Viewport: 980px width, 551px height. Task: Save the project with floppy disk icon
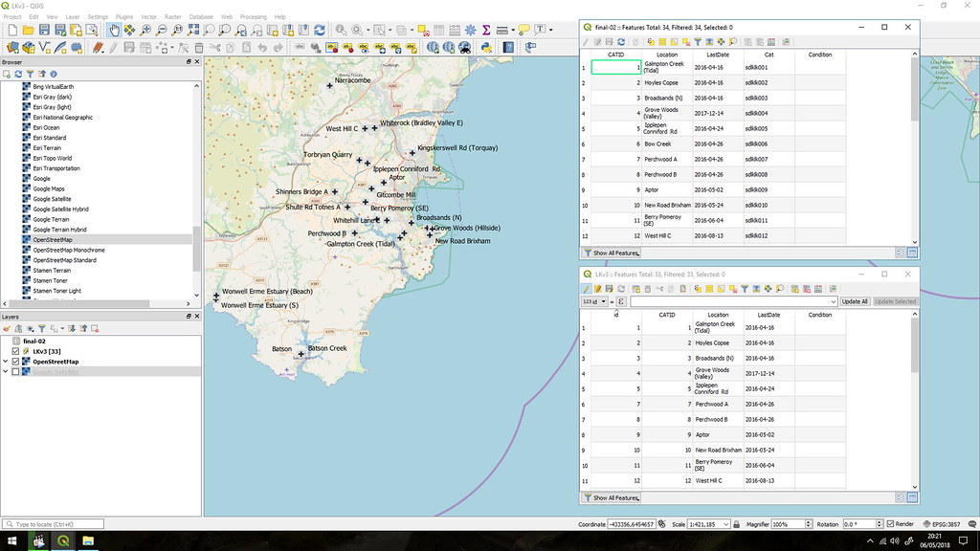tap(44, 30)
